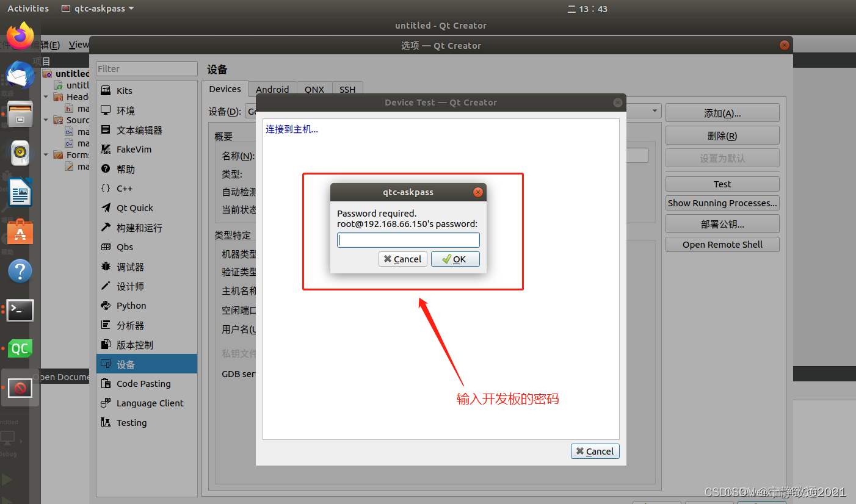Open the Testing category
This screenshot has width=856, height=504.
(x=147, y=423)
